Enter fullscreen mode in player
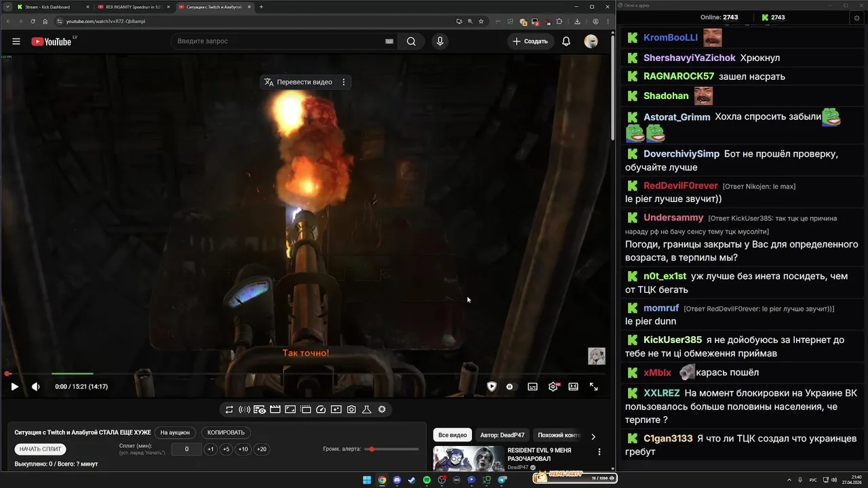 coord(594,386)
